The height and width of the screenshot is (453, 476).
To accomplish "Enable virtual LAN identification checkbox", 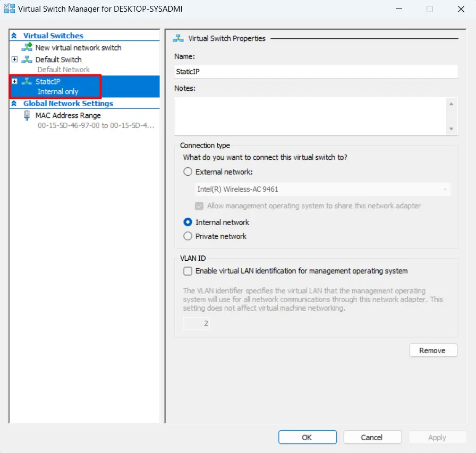I will point(188,271).
